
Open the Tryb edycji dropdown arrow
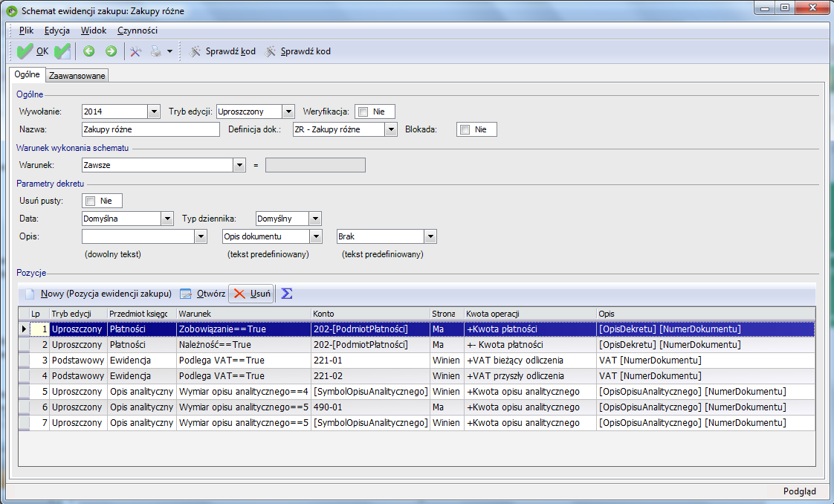point(288,112)
